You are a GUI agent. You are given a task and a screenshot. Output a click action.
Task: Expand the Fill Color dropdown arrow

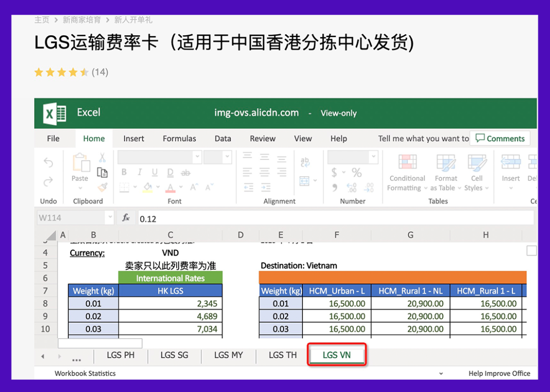[158, 187]
